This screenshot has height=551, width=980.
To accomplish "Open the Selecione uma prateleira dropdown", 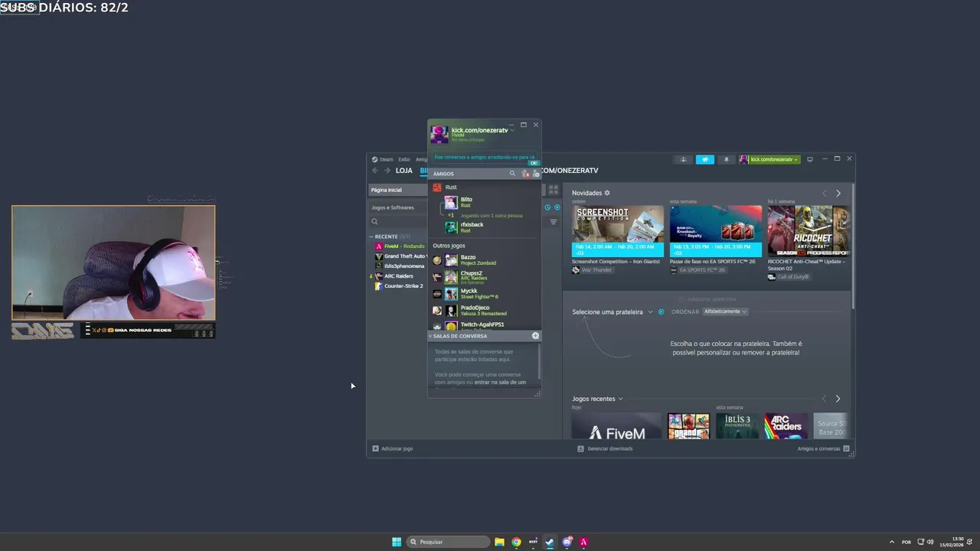I will tap(650, 312).
